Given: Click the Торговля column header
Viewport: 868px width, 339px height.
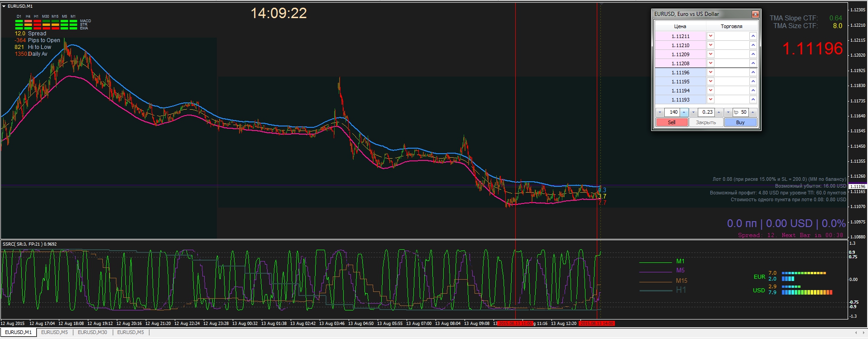Looking at the screenshot, I should tap(732, 26).
